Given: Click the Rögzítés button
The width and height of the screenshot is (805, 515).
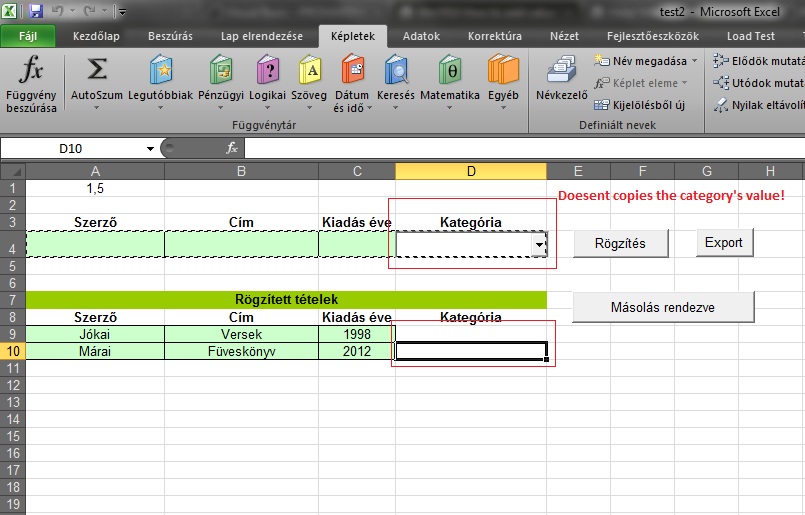Looking at the screenshot, I should [x=620, y=243].
